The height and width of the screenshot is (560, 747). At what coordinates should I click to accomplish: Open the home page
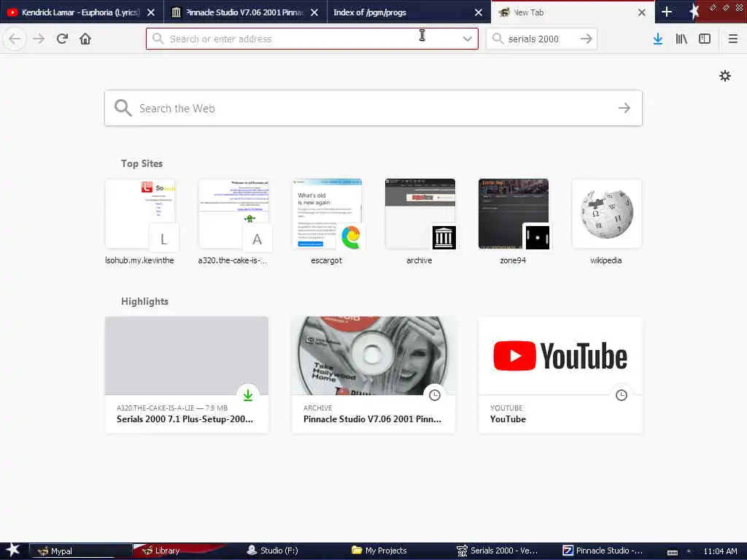(85, 39)
